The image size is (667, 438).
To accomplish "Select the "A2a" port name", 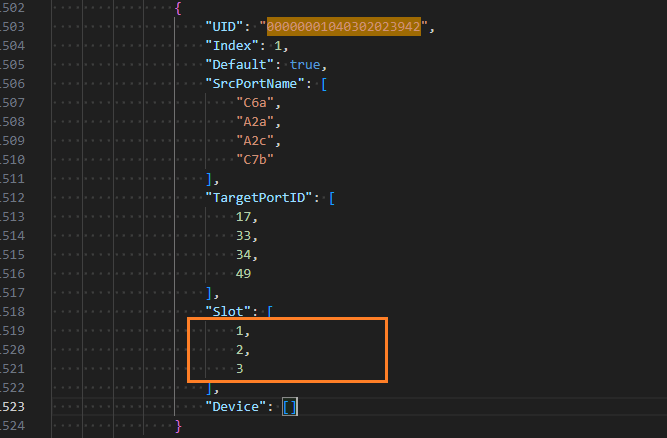I will tap(255, 122).
